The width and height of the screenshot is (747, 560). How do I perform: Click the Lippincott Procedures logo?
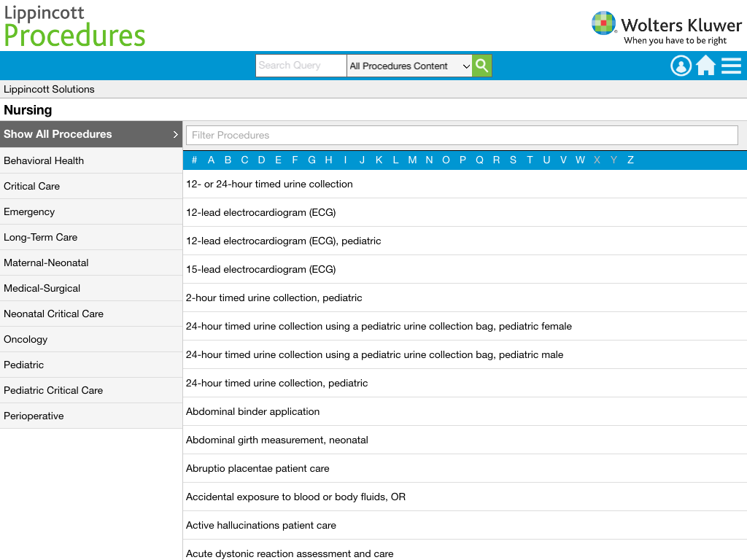74,27
